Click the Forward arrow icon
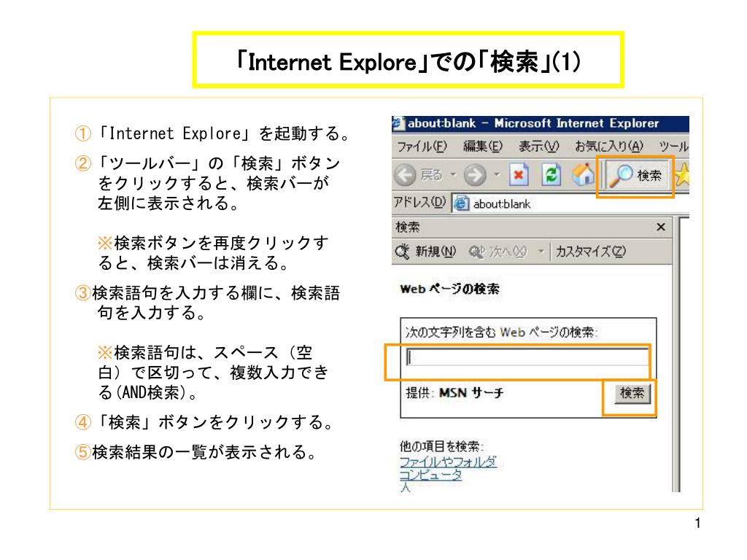 (x=475, y=176)
